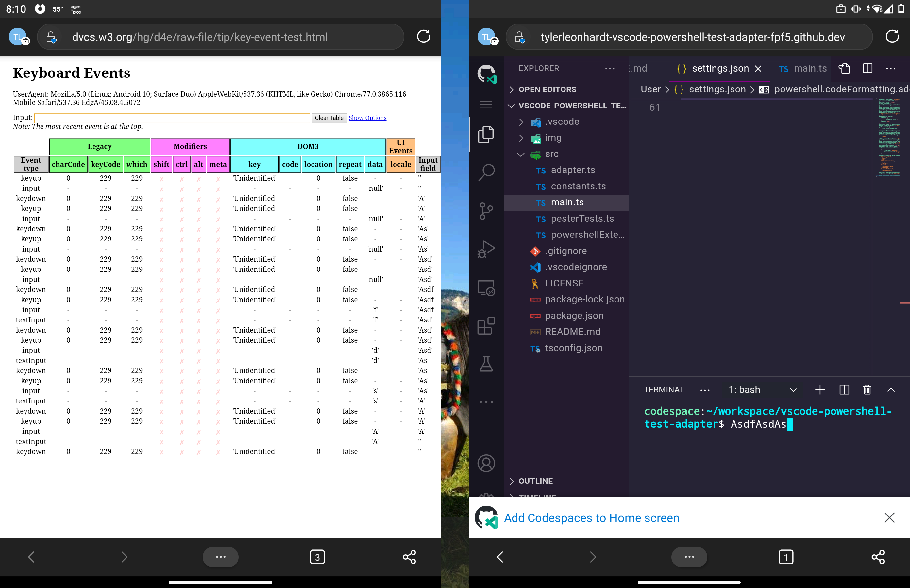Switch to the main.ts editor tab
The image size is (910, 588).
[803, 68]
